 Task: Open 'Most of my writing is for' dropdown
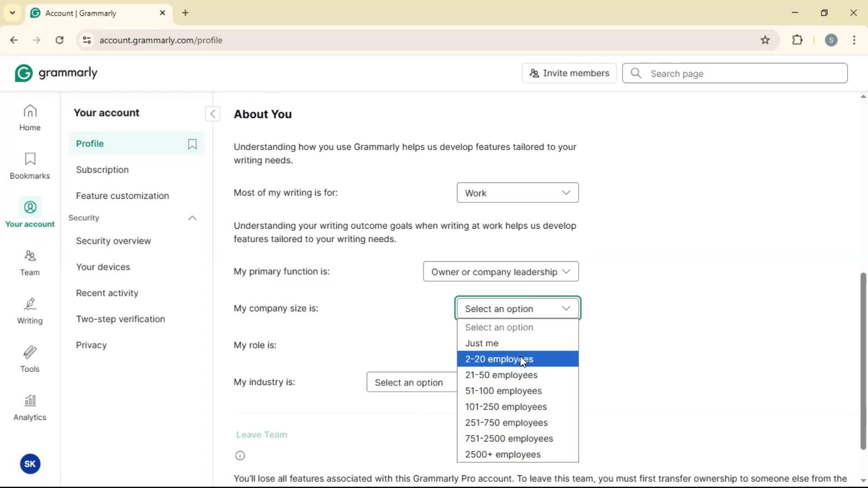click(x=517, y=193)
